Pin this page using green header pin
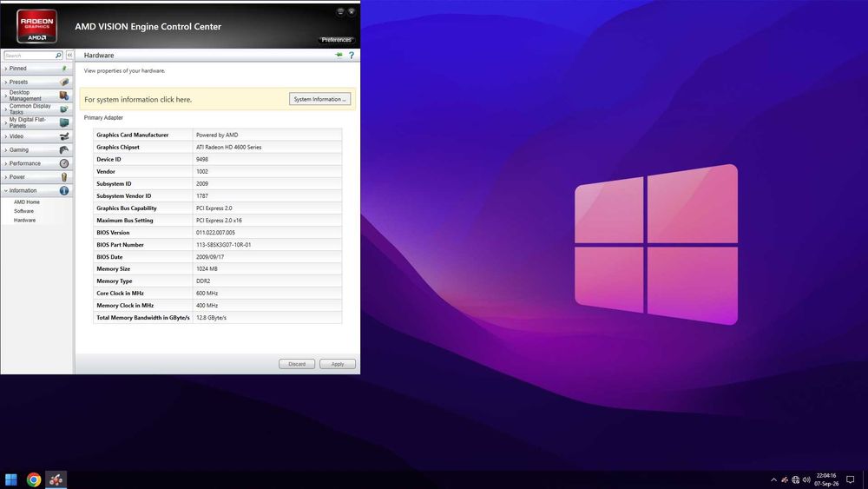 click(339, 55)
